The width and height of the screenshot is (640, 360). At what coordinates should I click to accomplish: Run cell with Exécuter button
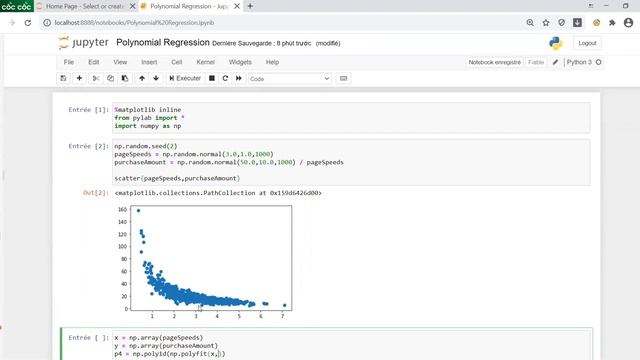pyautogui.click(x=185, y=78)
